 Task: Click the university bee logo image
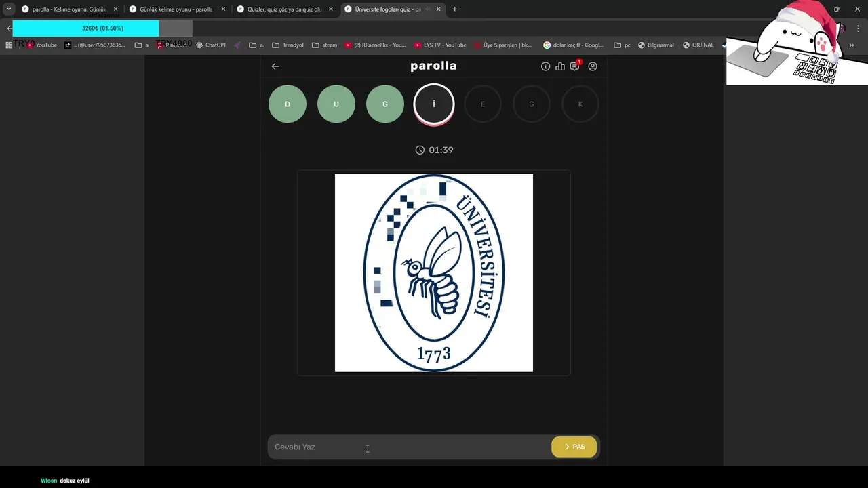point(434,273)
